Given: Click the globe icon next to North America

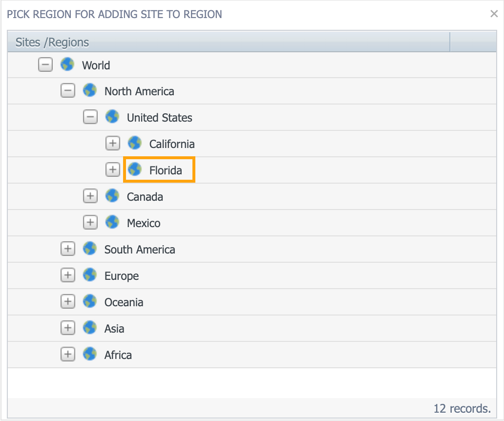Looking at the screenshot, I should (90, 91).
